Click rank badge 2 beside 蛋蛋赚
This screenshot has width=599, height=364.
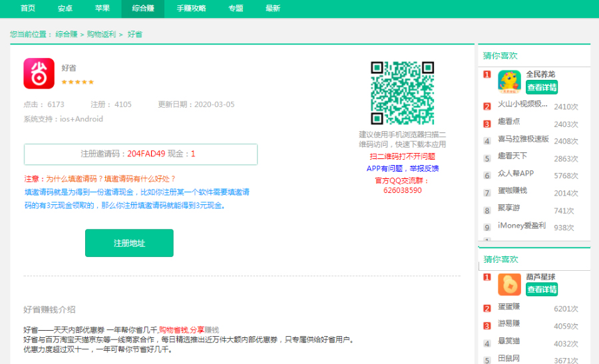tap(487, 309)
